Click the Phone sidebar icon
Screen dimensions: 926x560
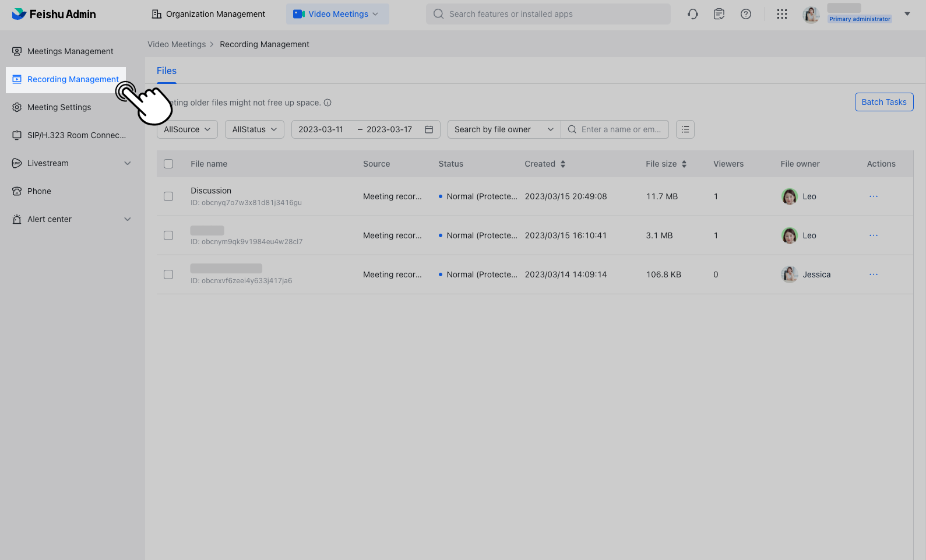coord(17,191)
